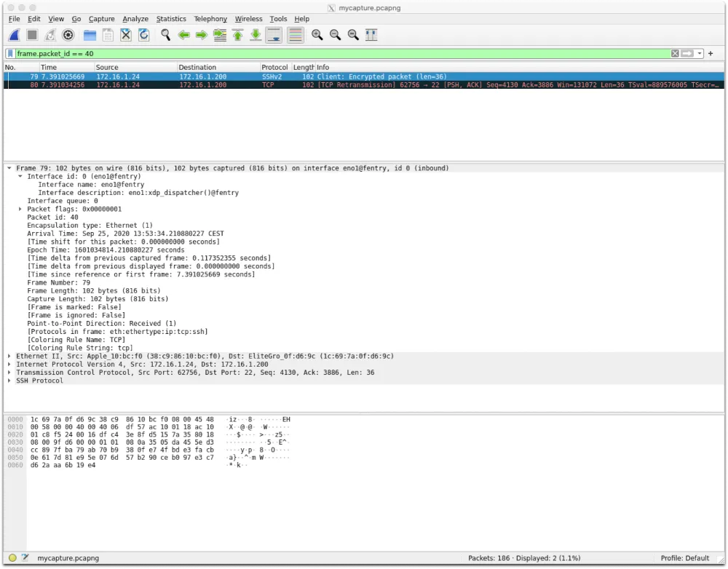Viewport: 728px width, 569px height.
Task: Open a saved capture file
Action: 89,34
